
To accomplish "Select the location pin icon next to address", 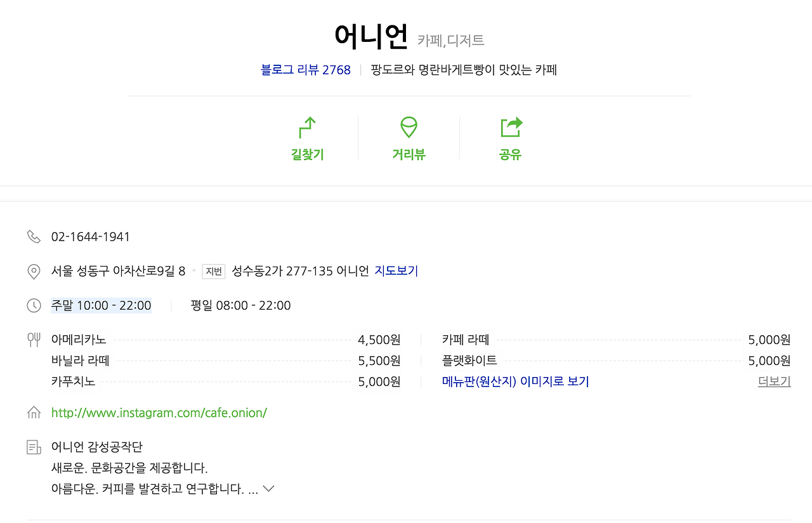I will (34, 271).
